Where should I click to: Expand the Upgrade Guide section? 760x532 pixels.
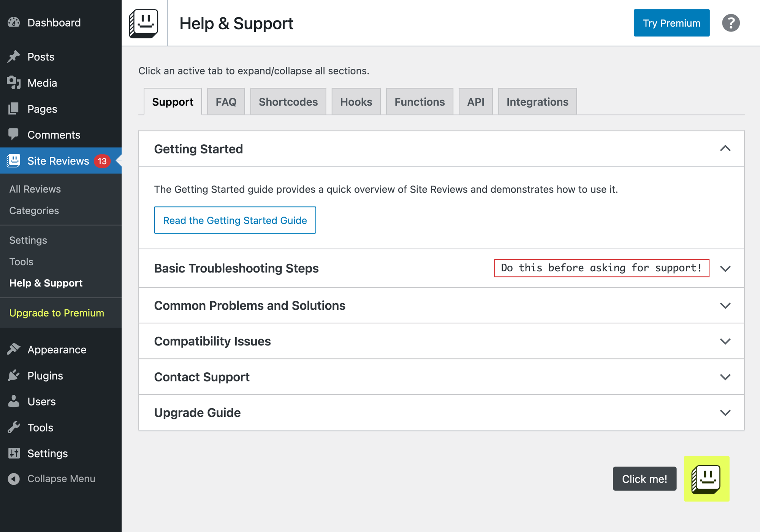[725, 413]
